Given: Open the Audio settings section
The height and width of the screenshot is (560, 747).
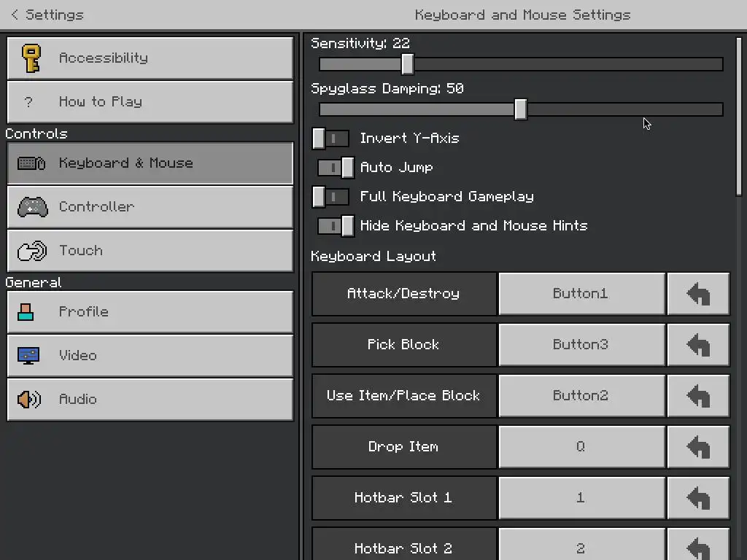Looking at the screenshot, I should (x=150, y=400).
